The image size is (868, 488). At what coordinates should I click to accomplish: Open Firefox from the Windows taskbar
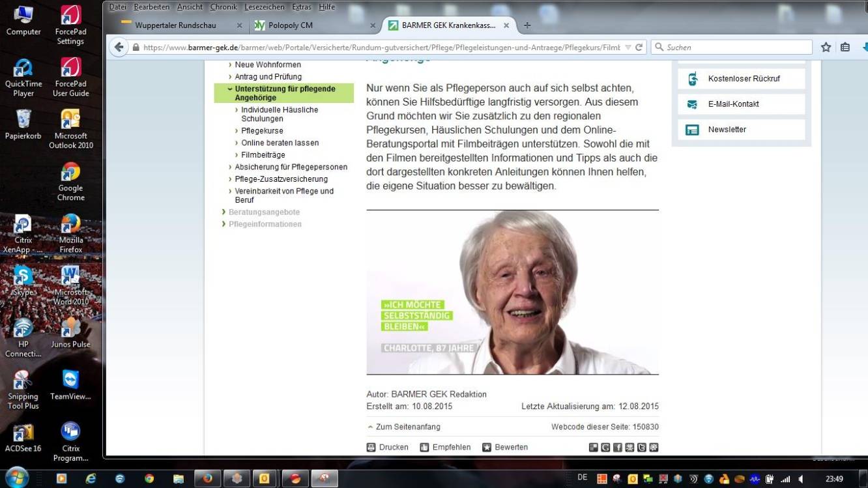tap(207, 478)
